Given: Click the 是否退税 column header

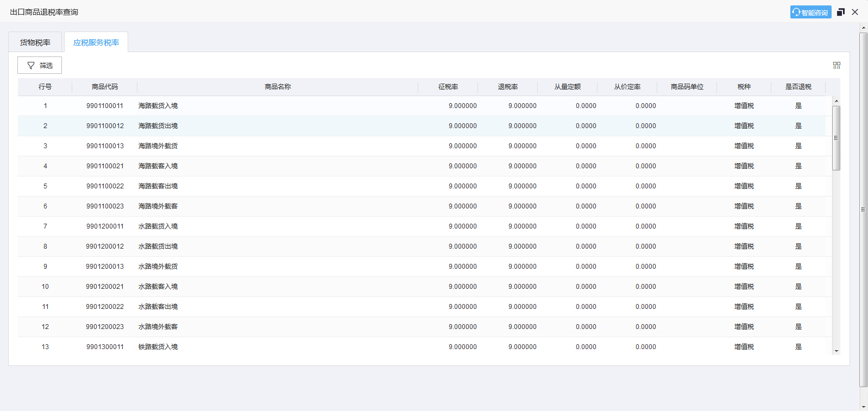Looking at the screenshot, I should click(798, 87).
